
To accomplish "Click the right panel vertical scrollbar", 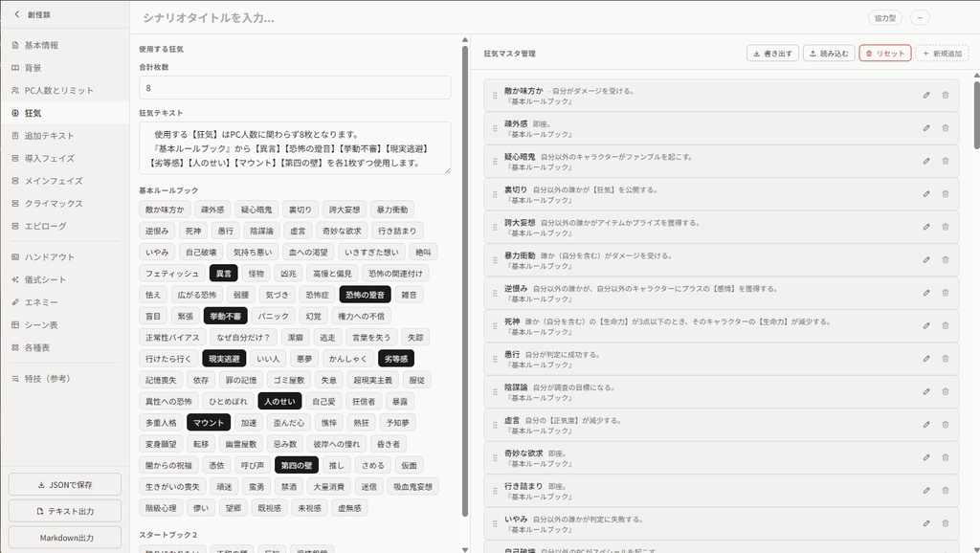I will (x=977, y=116).
